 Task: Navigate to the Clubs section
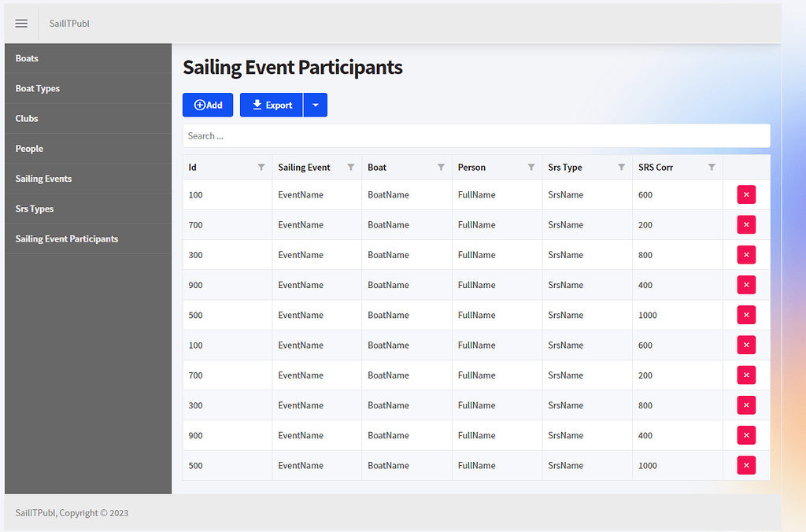coord(26,118)
